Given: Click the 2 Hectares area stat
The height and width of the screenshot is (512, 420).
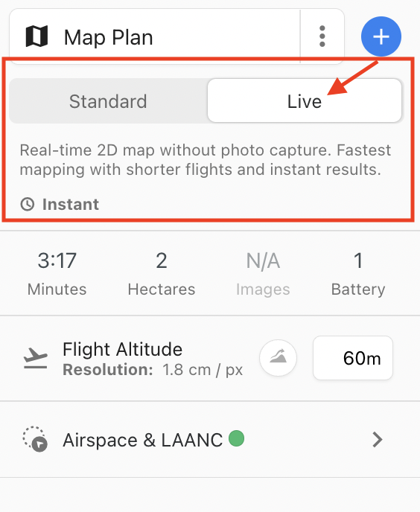Looking at the screenshot, I should pyautogui.click(x=162, y=273).
